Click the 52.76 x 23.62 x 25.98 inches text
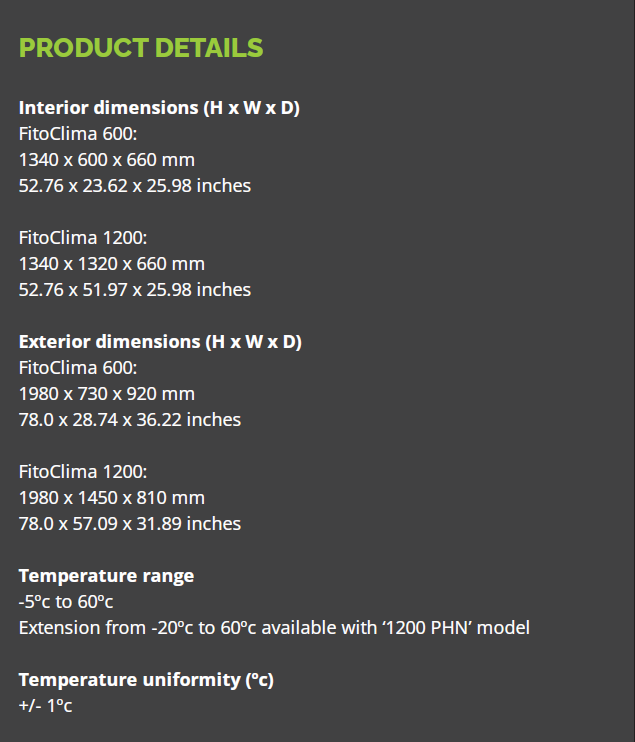Screen dimensions: 635x742 135,186
